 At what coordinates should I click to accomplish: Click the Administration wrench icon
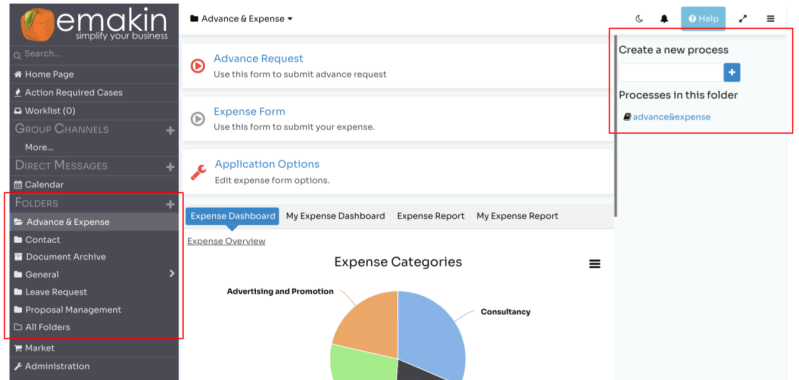(x=18, y=367)
